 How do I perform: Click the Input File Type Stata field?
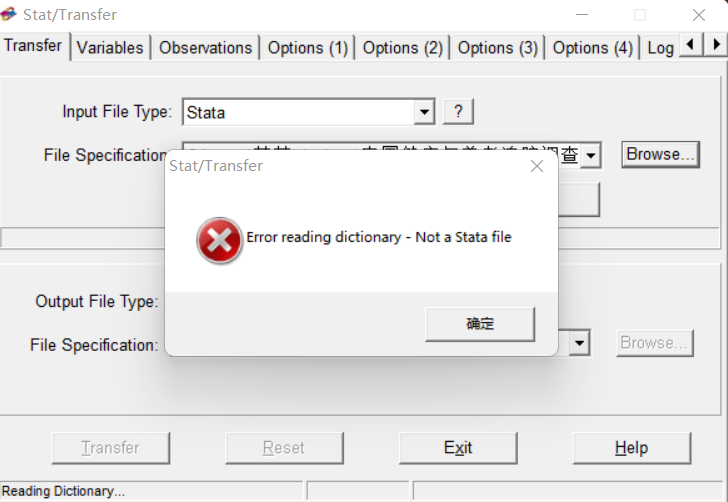(x=298, y=112)
